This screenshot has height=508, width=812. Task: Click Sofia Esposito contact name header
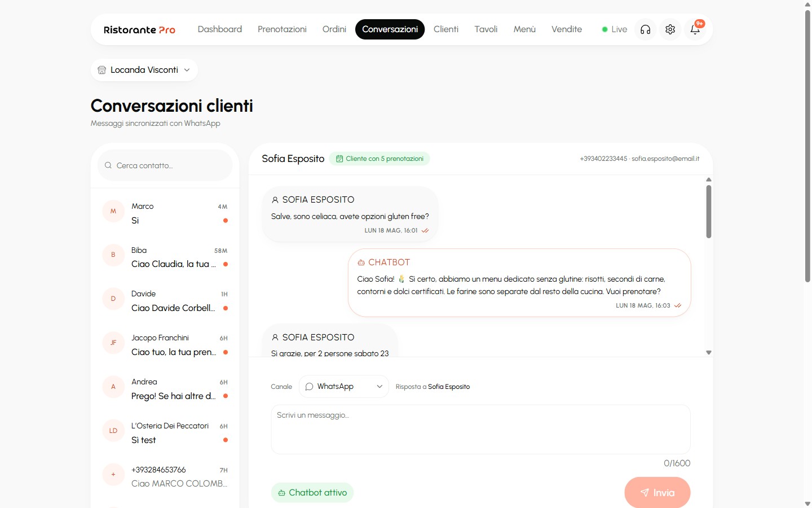pos(293,159)
